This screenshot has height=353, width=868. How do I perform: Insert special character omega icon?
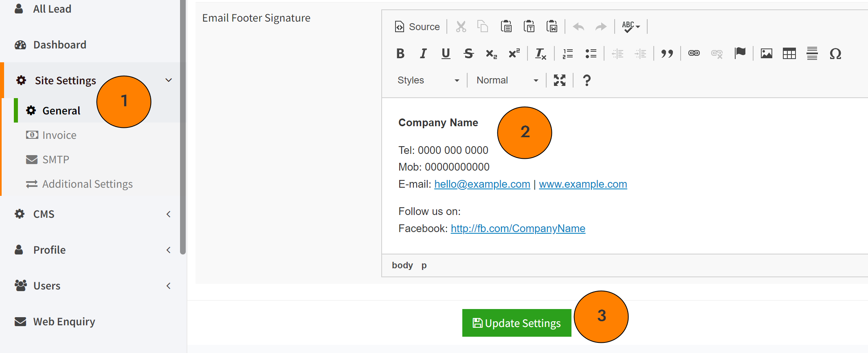point(835,53)
